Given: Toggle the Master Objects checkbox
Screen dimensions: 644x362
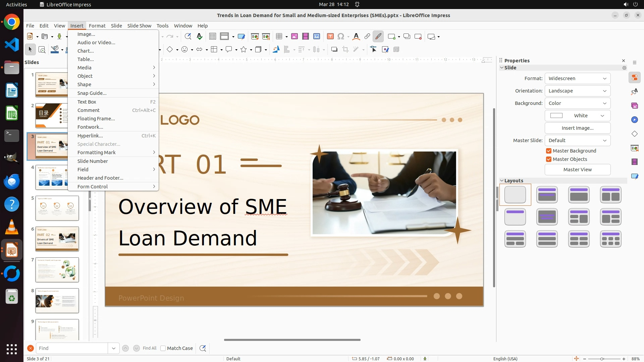Looking at the screenshot, I should [x=549, y=159].
